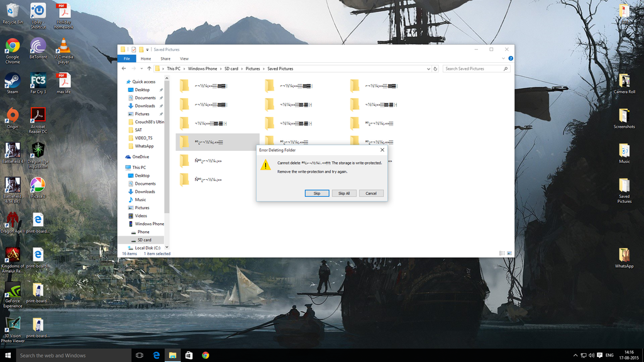The image size is (644, 362).
Task: Cancel the Error Deleting Folder dialog
Action: click(371, 194)
